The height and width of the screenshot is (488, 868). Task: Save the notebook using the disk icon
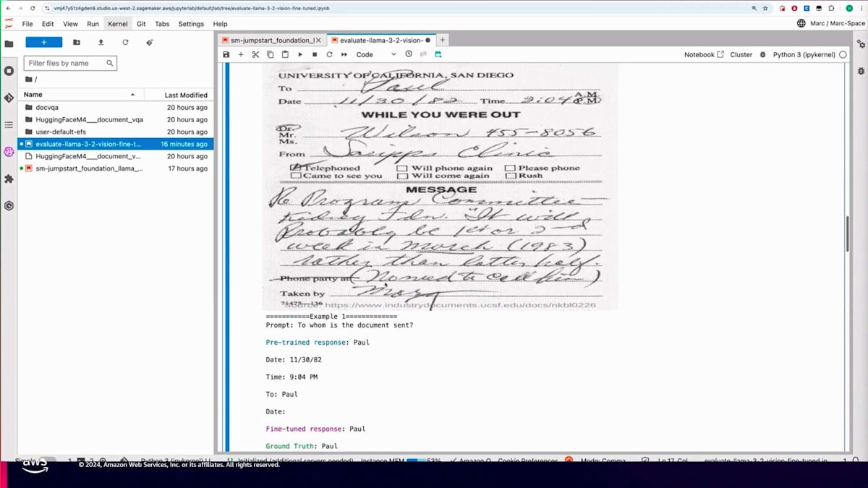coord(226,54)
